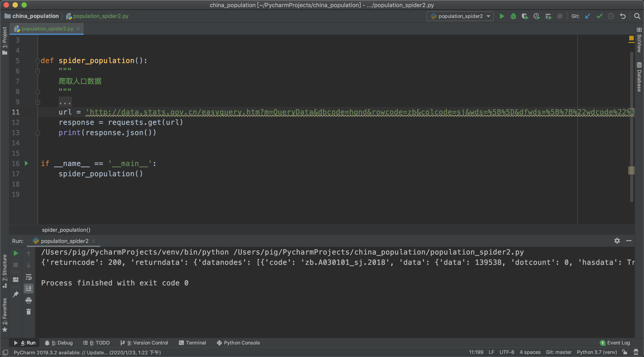Update the project via the blue Git arrow
The width and height of the screenshot is (644, 357).
[587, 16]
